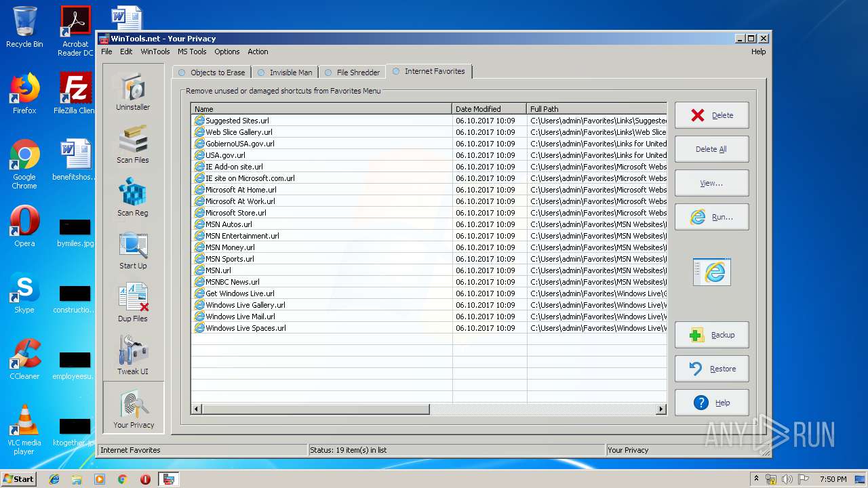Show hidden icons in system tray
Viewport: 868px width, 488px height.
756,479
